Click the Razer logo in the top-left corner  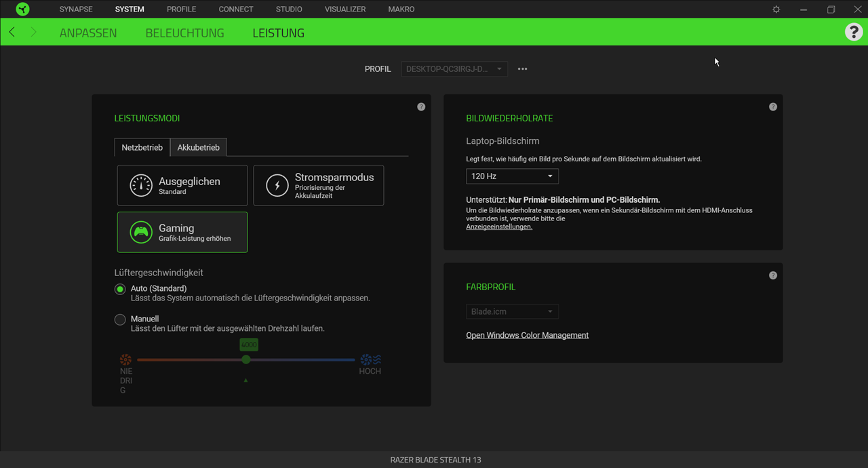(22, 9)
